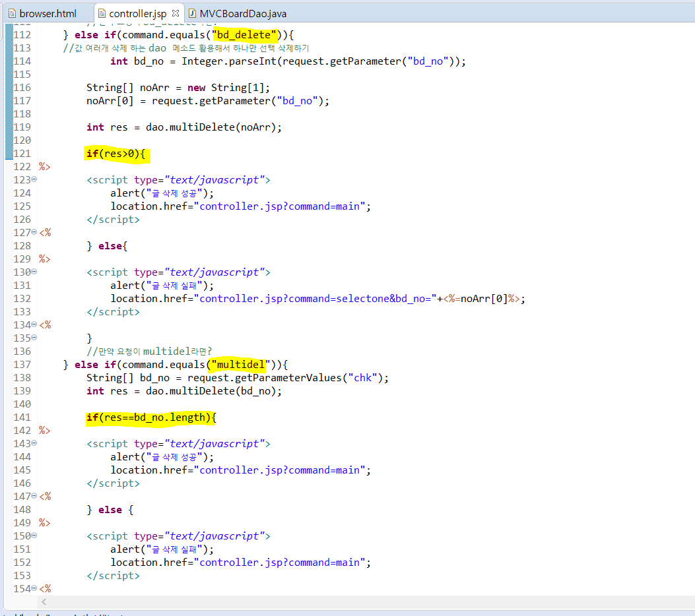Click the closing </script> on line 153
The width and height of the screenshot is (695, 616).
click(x=113, y=576)
